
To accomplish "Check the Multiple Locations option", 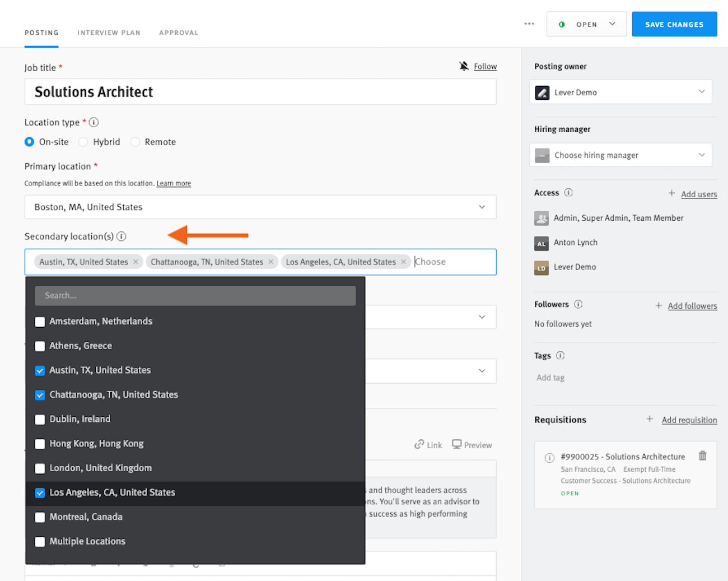I will pos(40,542).
